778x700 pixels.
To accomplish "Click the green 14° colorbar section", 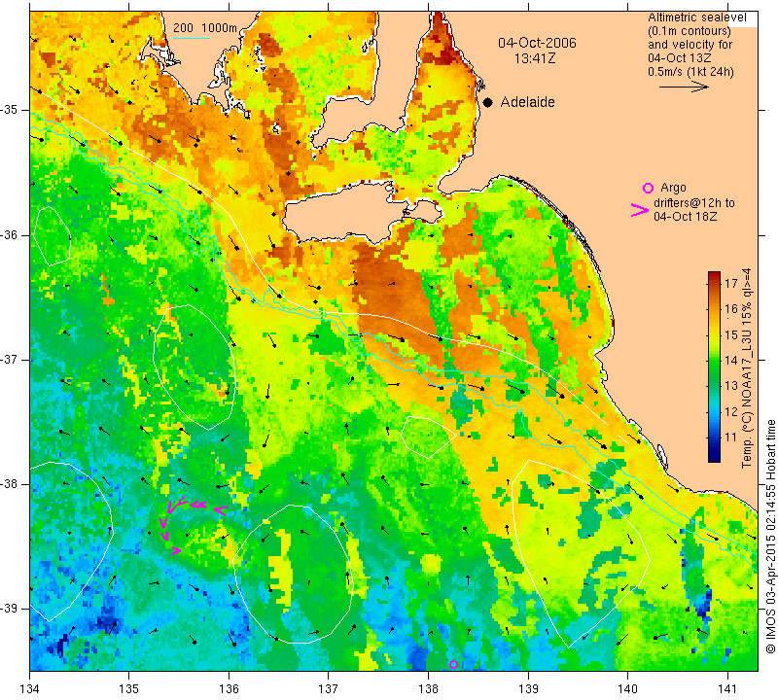I will coord(714,360).
